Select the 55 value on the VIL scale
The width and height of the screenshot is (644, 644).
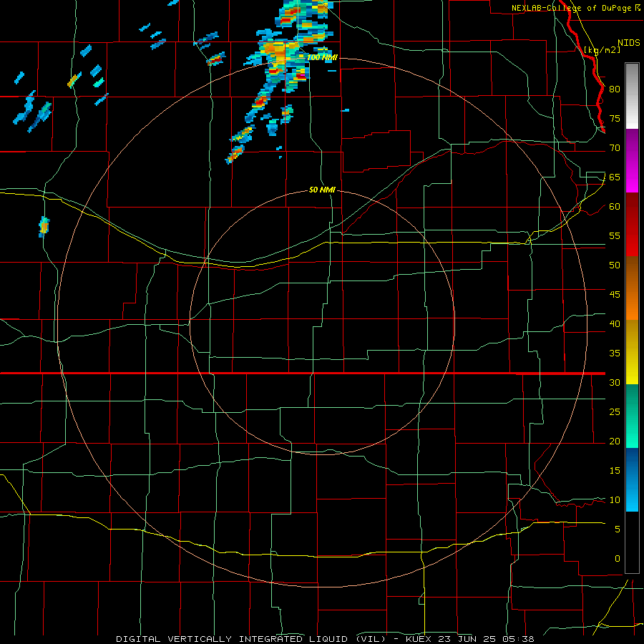(x=615, y=235)
